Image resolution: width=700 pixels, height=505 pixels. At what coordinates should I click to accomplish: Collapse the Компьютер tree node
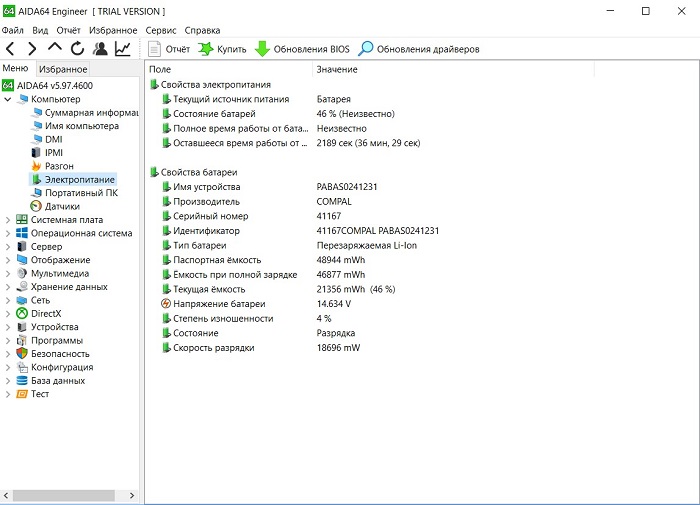tap(8, 99)
